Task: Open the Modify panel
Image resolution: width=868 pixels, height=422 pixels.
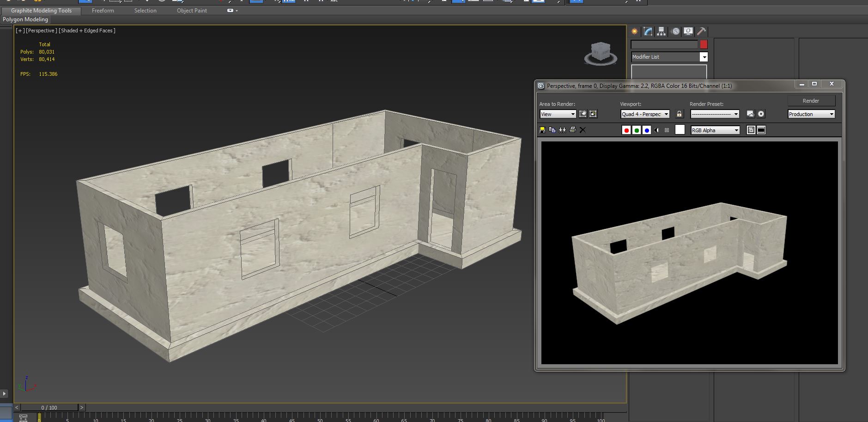Action: click(x=649, y=31)
